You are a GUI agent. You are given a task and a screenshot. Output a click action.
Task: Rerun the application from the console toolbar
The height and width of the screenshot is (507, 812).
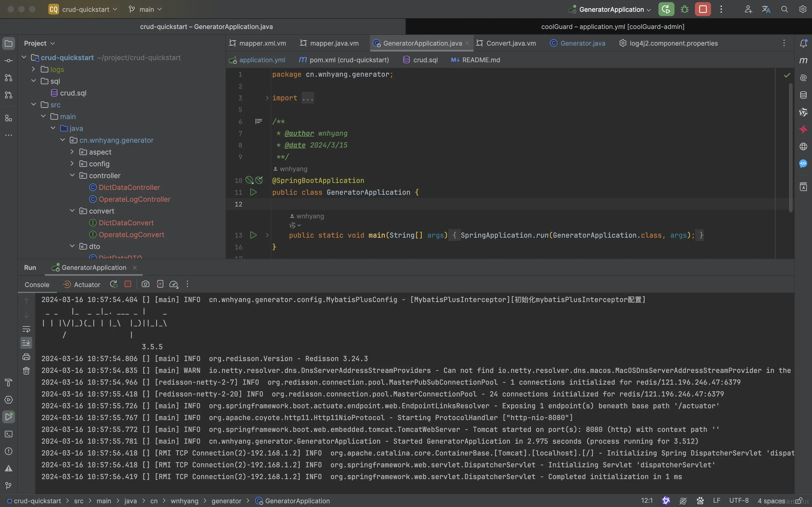(x=113, y=284)
